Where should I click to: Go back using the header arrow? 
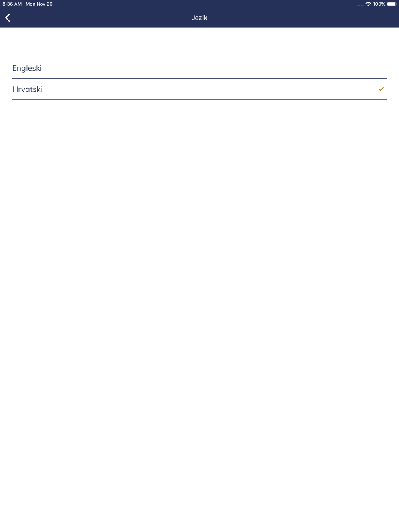[x=8, y=18]
